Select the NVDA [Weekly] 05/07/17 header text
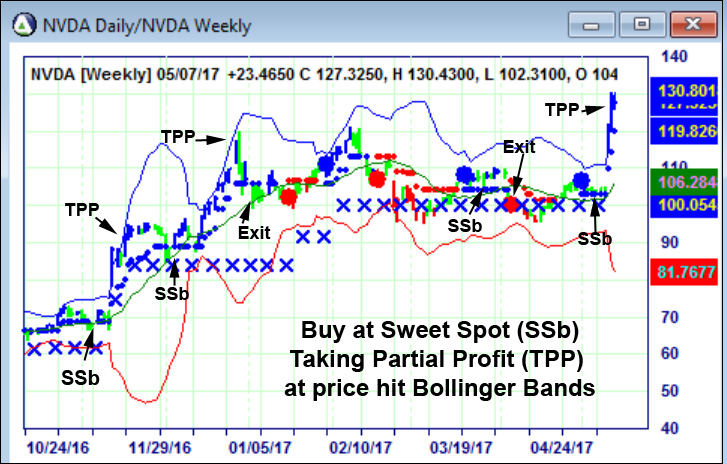 tap(324, 74)
